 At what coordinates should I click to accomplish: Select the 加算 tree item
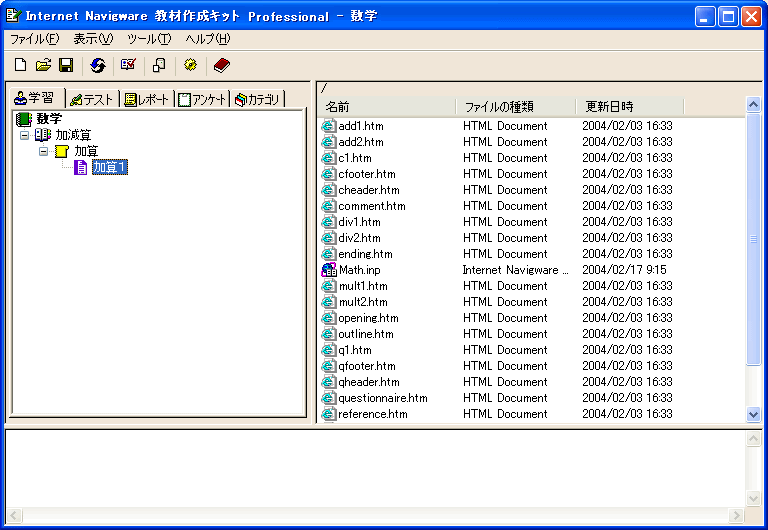86,151
